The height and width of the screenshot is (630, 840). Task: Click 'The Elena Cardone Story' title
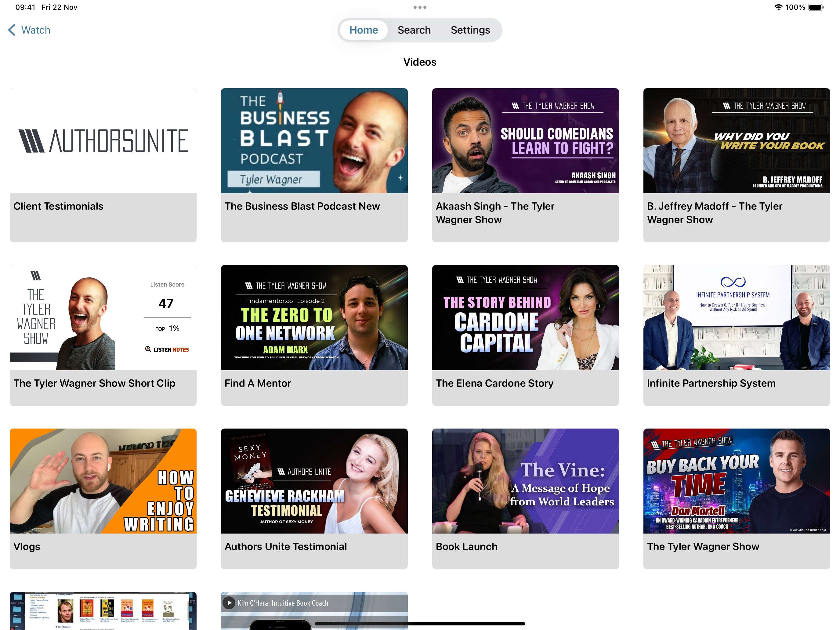pos(494,383)
